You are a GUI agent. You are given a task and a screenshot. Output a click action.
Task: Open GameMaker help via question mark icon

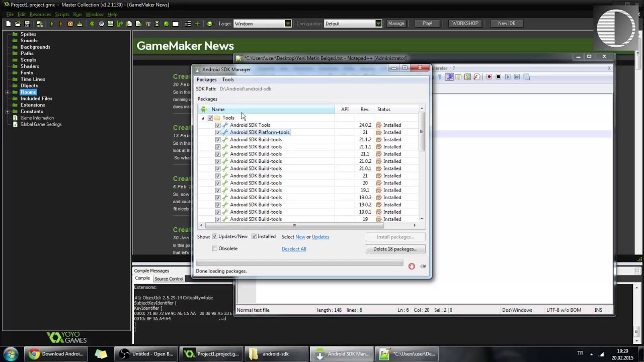click(x=209, y=24)
